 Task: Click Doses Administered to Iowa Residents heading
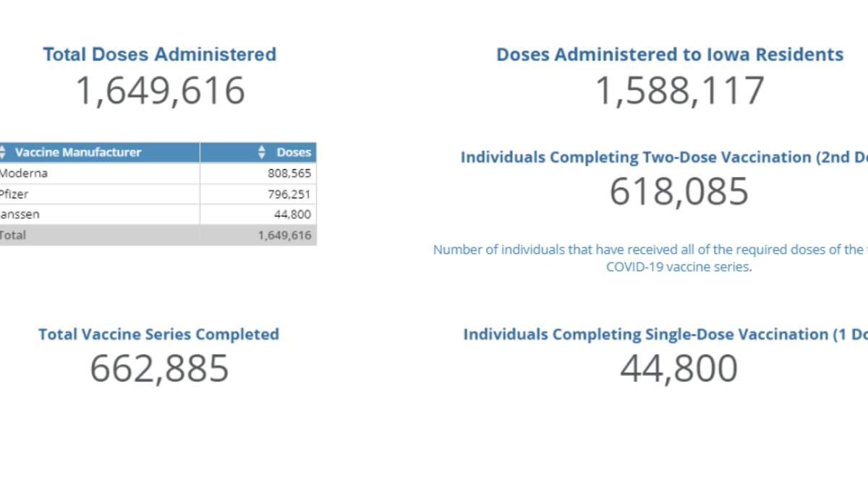(x=669, y=54)
